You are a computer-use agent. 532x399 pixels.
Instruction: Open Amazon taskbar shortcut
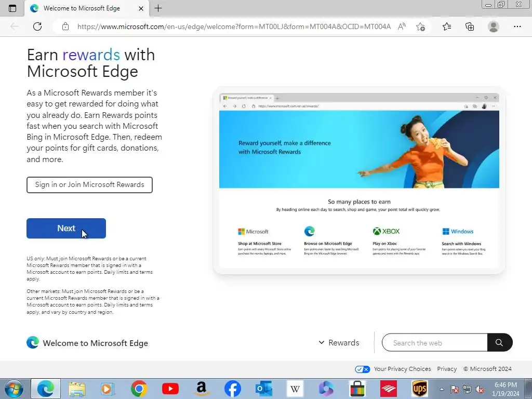pyautogui.click(x=202, y=389)
